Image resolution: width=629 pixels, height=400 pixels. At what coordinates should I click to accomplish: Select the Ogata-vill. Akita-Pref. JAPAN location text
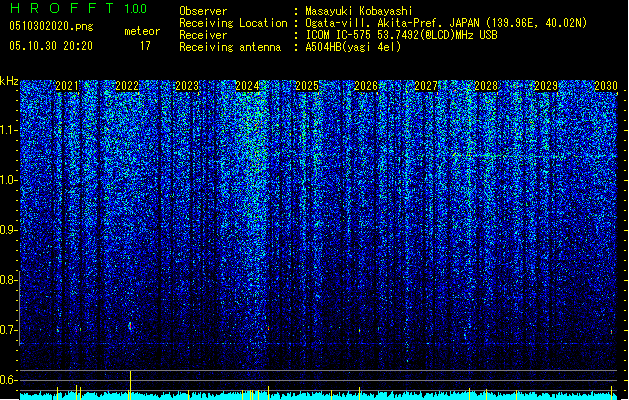446,23
